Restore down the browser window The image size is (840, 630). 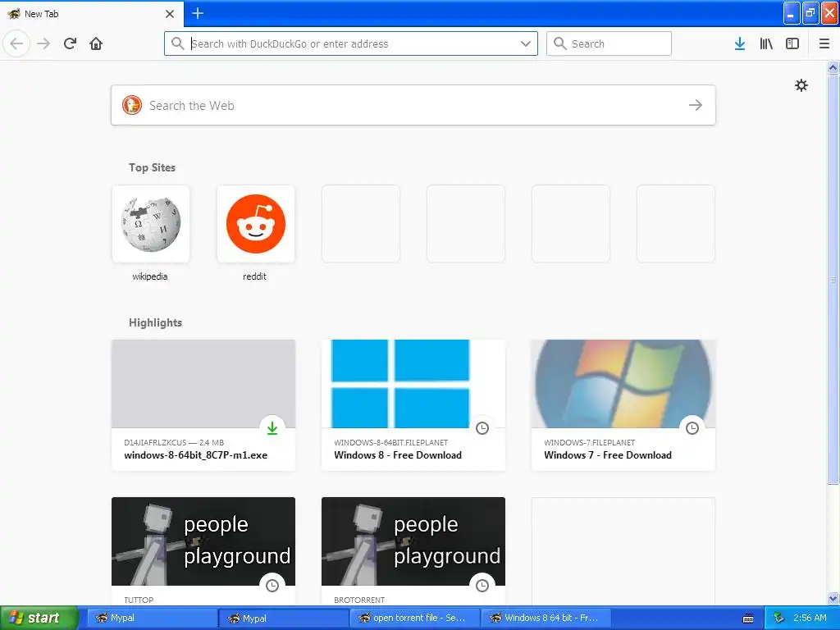pos(810,13)
